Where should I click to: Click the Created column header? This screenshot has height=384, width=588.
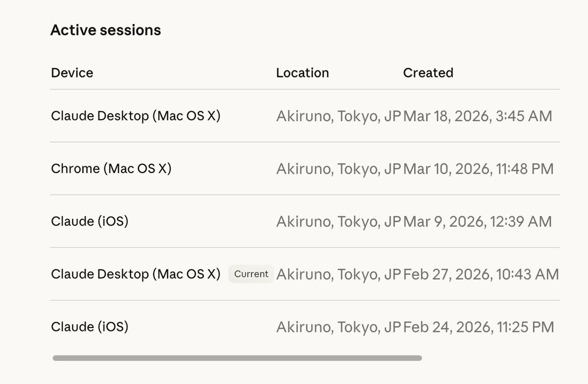coord(428,73)
